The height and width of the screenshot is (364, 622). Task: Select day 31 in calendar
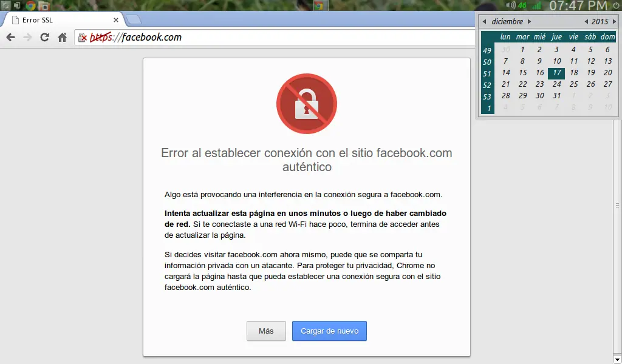pos(556,96)
